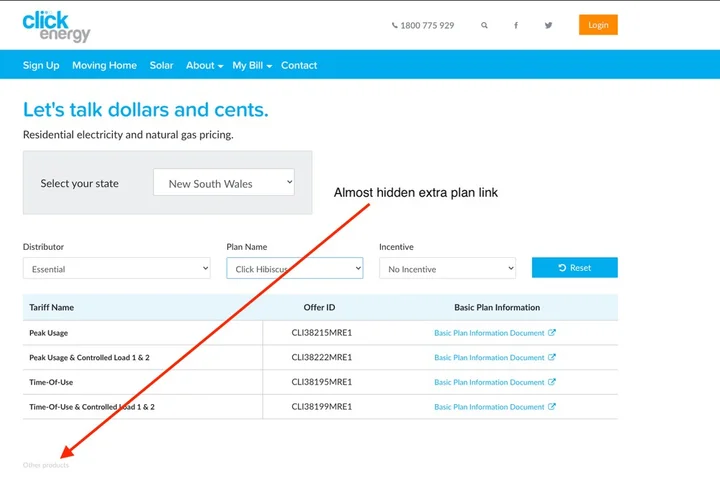Expand the About menu
The image size is (720, 497).
(x=204, y=65)
